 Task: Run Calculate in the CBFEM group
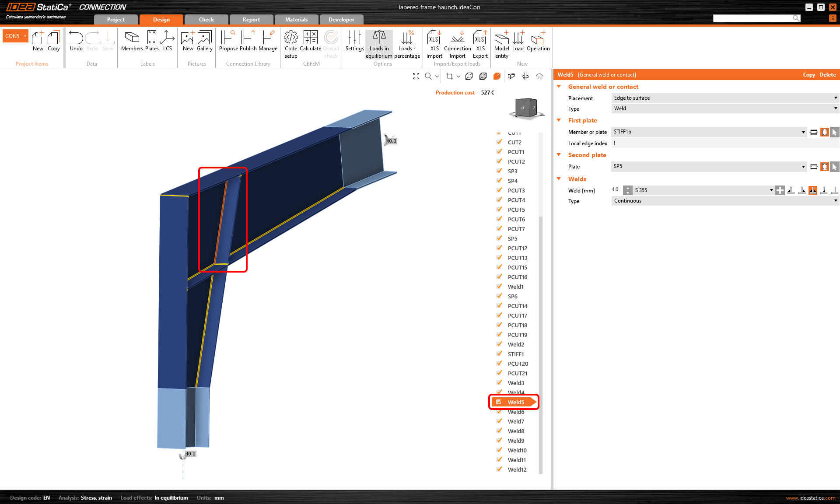pyautogui.click(x=311, y=44)
